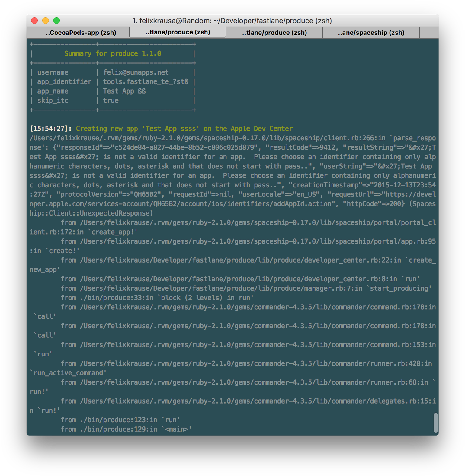465x476 pixels.
Task: Click the skip_itc value 'true'
Action: (111, 101)
